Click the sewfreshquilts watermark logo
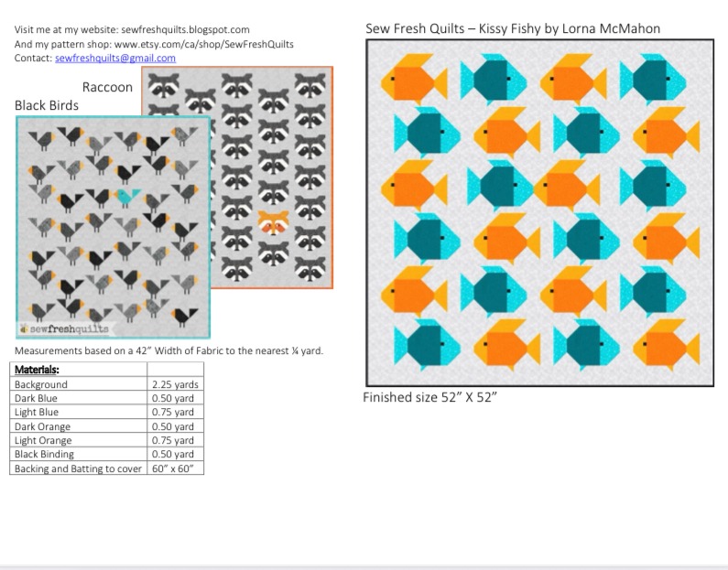 (x=64, y=328)
